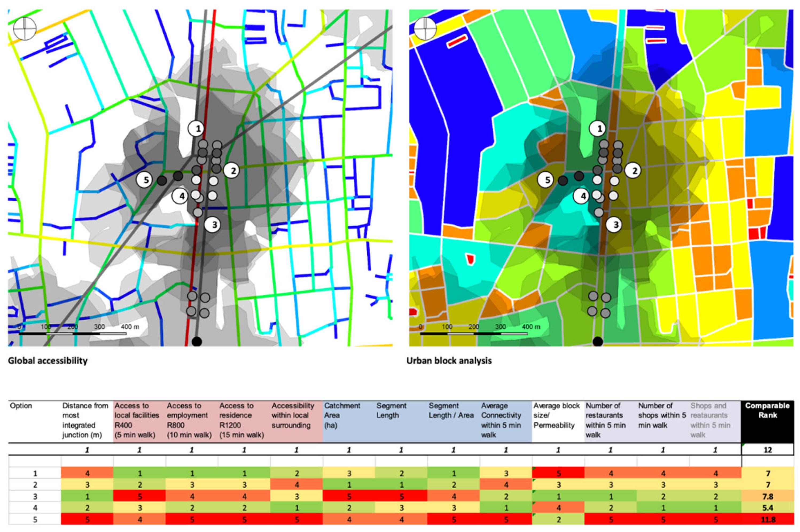Screen dimensions: 800x532
Task: Click black dot at bottom of left map
Action: [197, 341]
